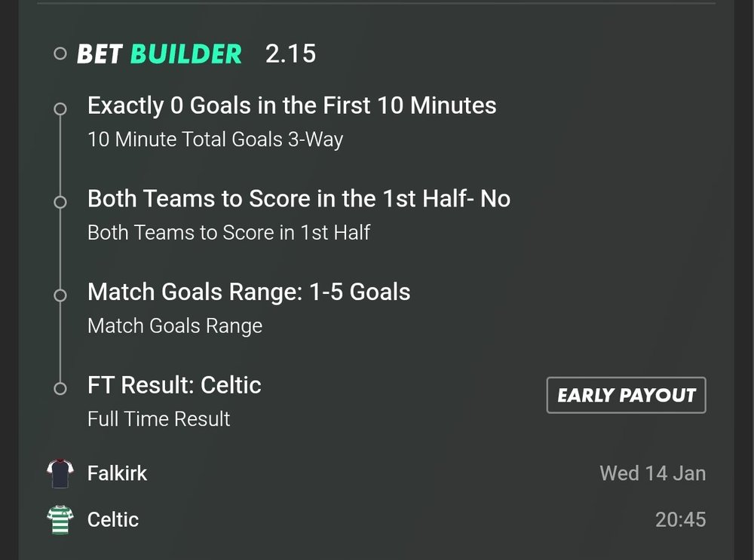Open the Bet Builder section
The height and width of the screenshot is (560, 754).
click(158, 53)
